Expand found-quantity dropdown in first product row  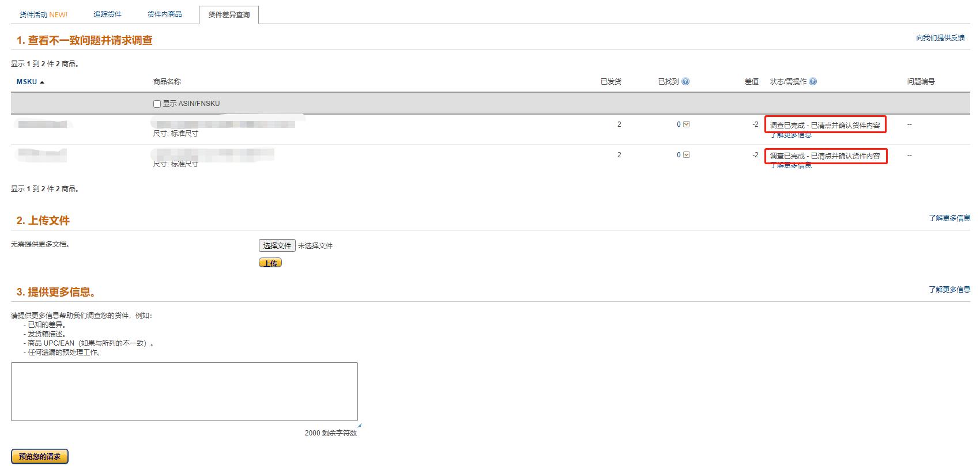pos(686,124)
